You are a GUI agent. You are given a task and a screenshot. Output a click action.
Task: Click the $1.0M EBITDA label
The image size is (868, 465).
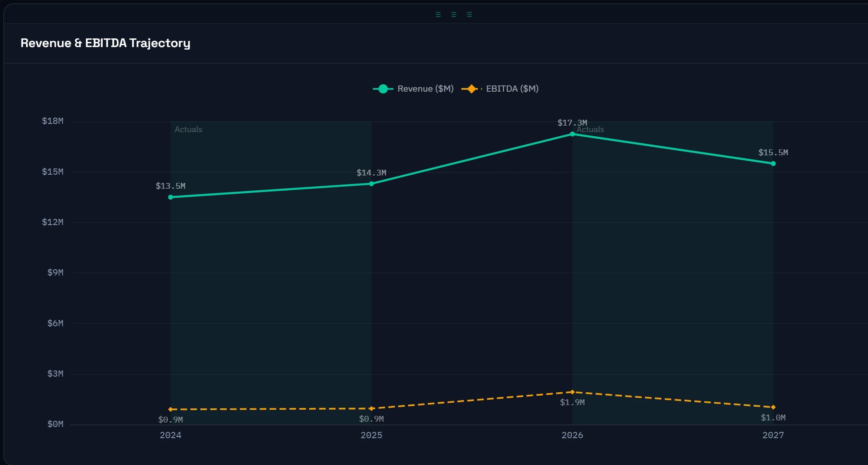(773, 418)
